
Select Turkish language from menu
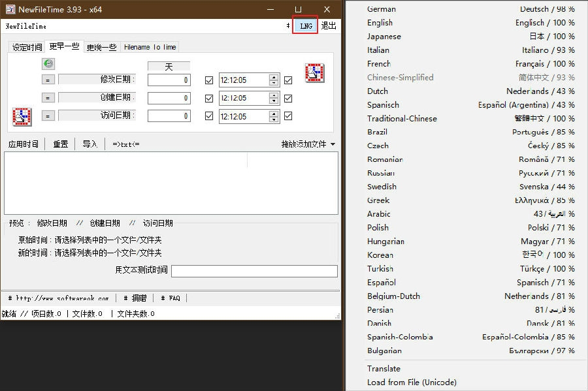pos(470,268)
